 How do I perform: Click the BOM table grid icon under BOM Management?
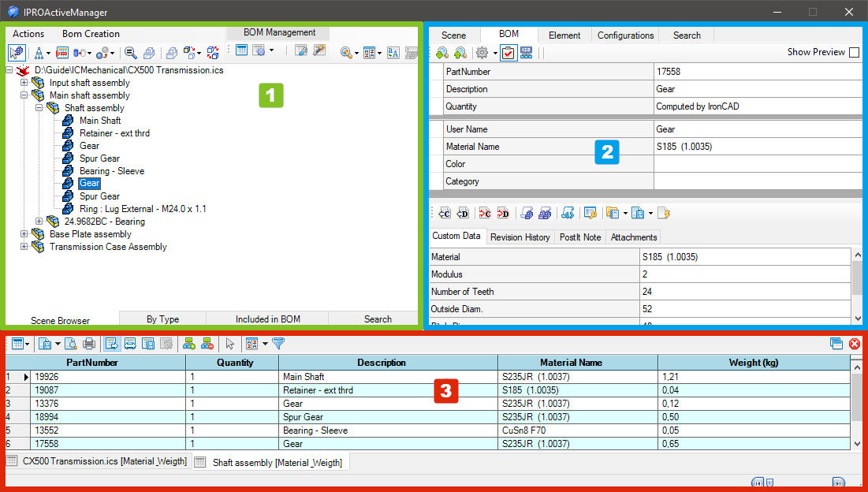pyautogui.click(x=241, y=50)
